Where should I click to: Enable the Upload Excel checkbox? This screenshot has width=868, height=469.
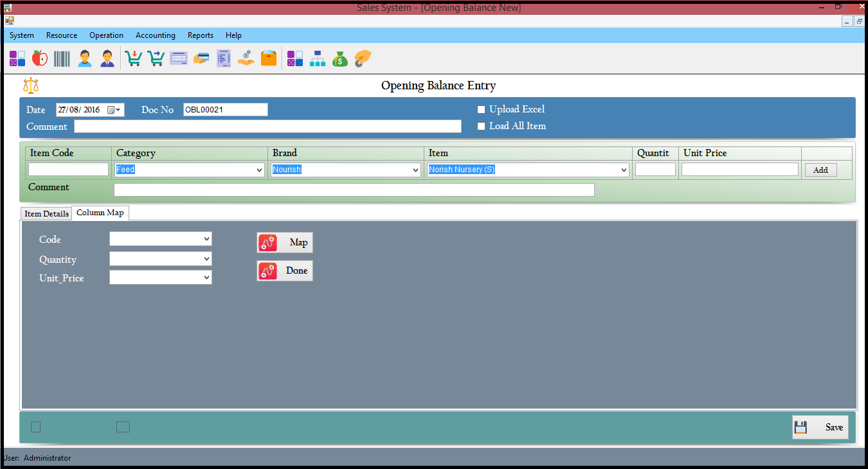pyautogui.click(x=481, y=110)
